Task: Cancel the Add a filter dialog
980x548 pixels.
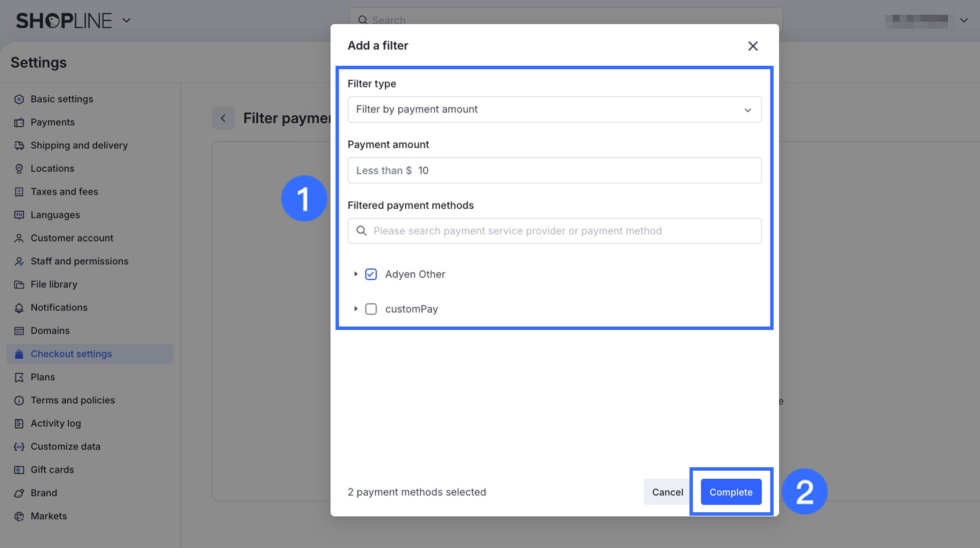Action: coord(667,492)
